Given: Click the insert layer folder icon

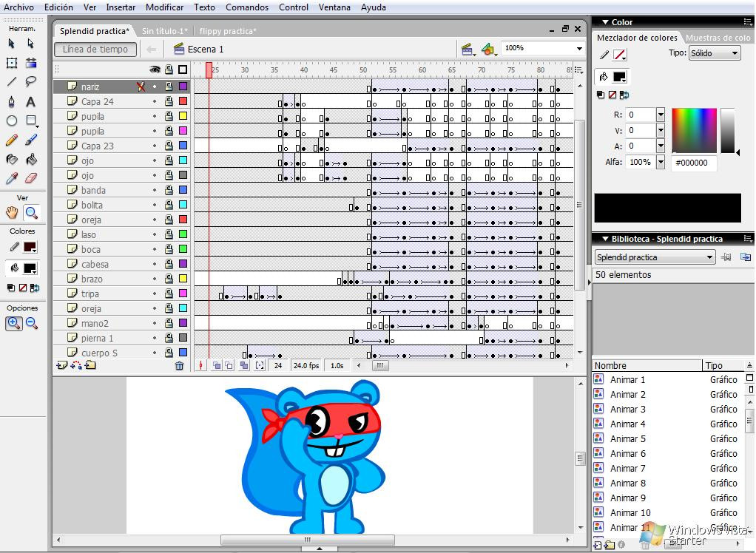Looking at the screenshot, I should tap(90, 366).
